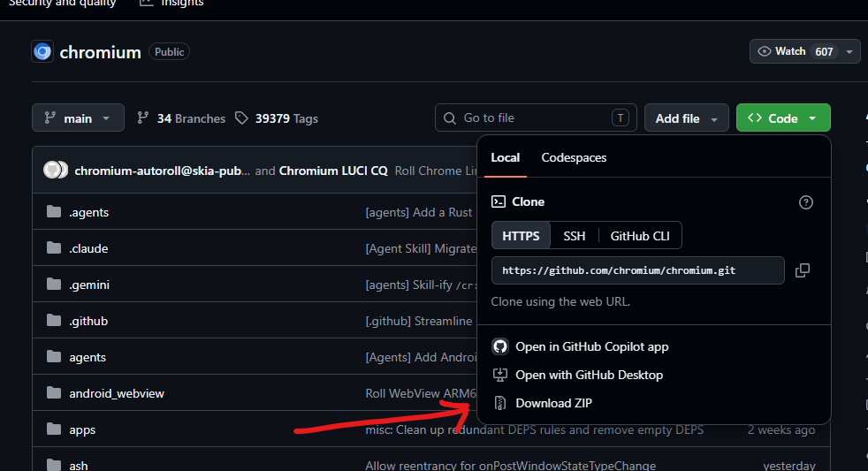
Task: Open the ash folder name
Action: (x=78, y=466)
